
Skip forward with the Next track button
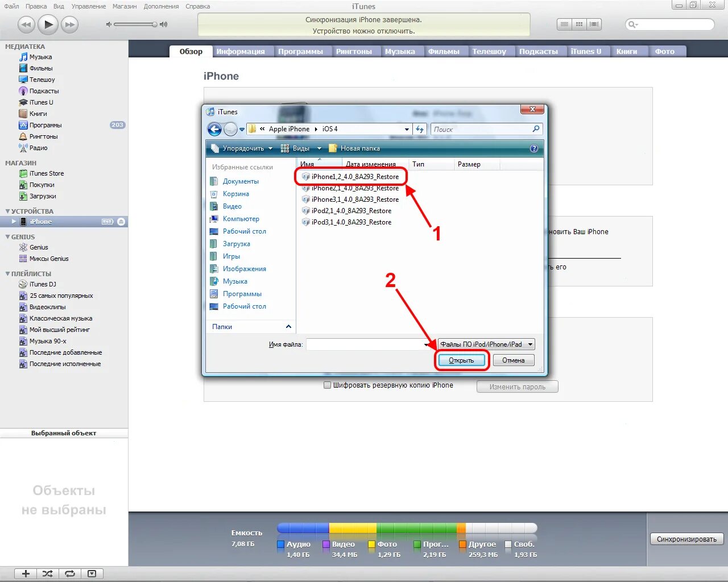click(x=69, y=24)
